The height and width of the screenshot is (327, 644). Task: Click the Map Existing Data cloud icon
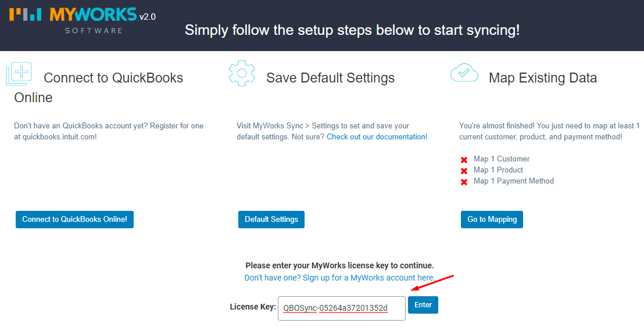coord(464,73)
